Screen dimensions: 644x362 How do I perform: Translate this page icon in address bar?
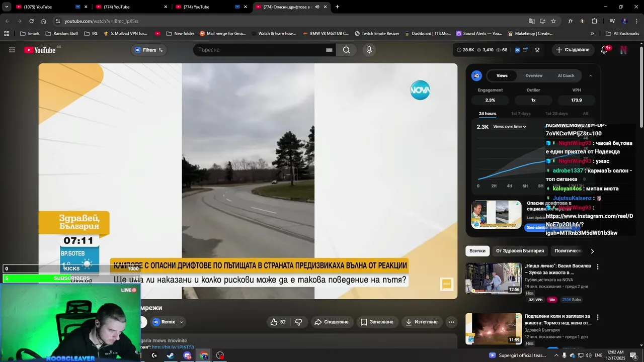[532, 21]
